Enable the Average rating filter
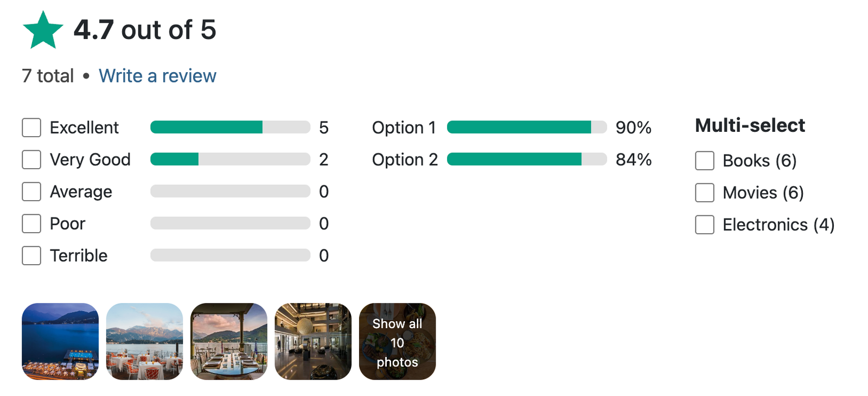Image resolution: width=868 pixels, height=396 pixels. pos(31,191)
